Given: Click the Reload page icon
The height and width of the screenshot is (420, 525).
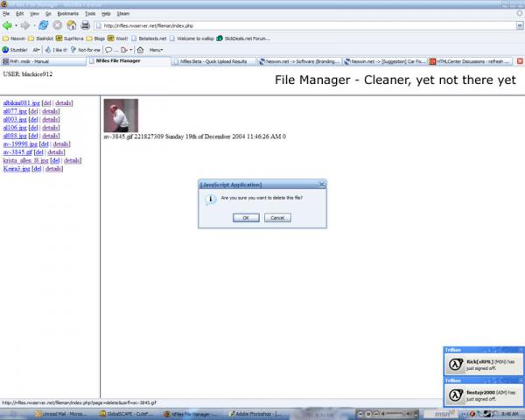Looking at the screenshot, I should tap(43, 25).
